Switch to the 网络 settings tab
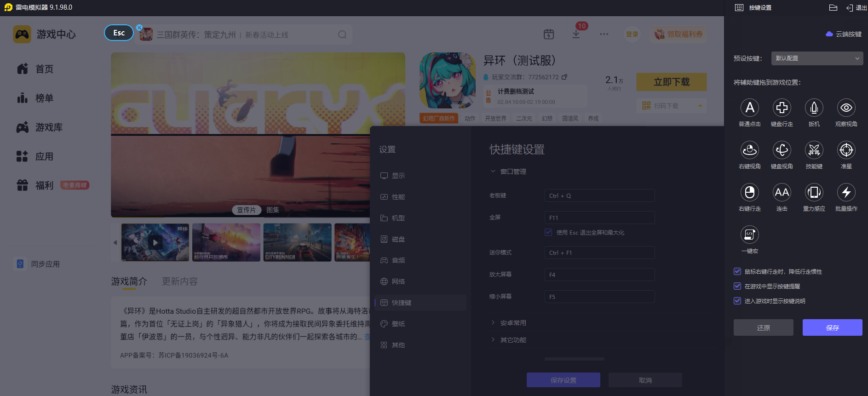 pyautogui.click(x=398, y=281)
